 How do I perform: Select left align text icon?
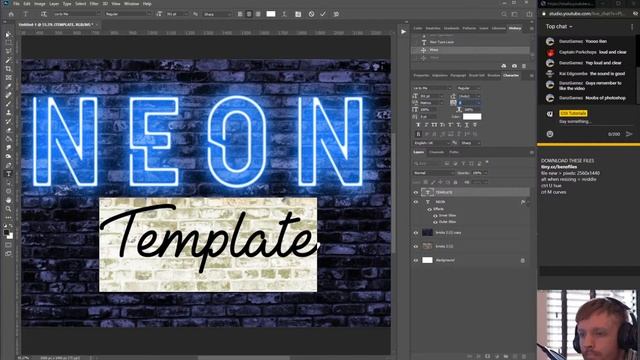click(240, 14)
